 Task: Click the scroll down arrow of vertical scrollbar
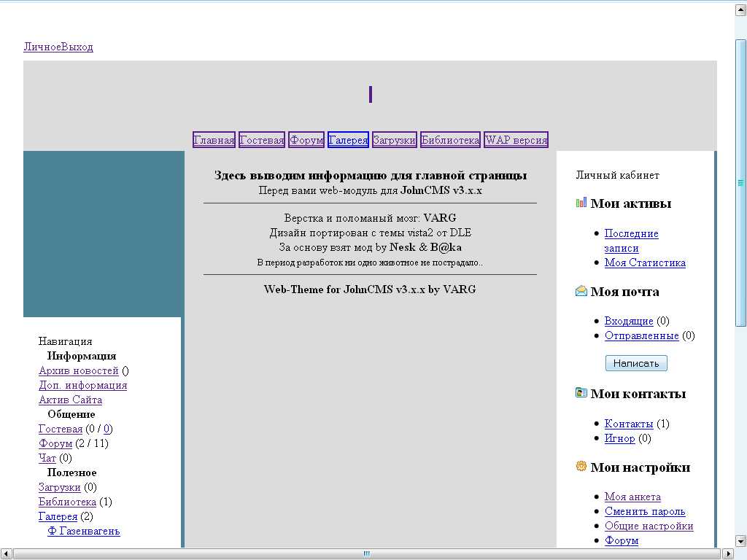coord(741,541)
